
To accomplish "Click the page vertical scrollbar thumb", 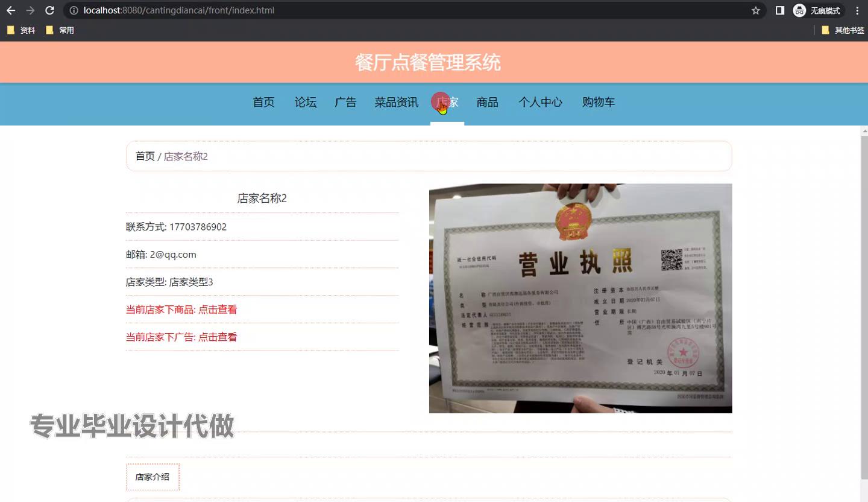I will (x=864, y=308).
